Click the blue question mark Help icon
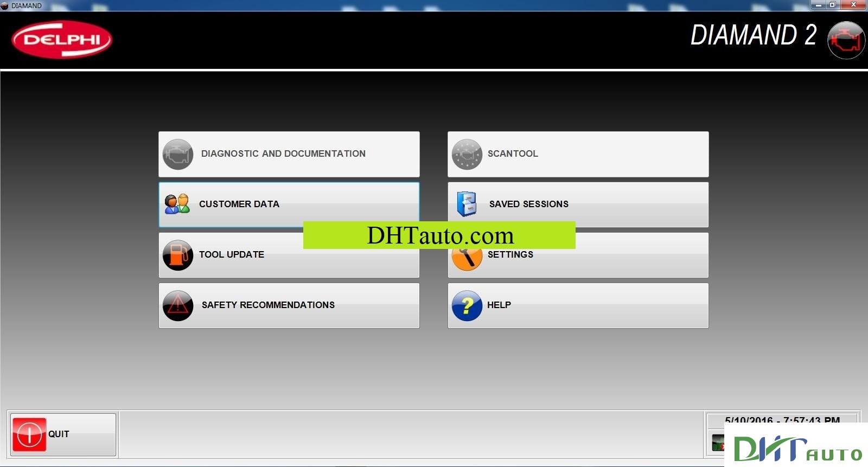 467,306
